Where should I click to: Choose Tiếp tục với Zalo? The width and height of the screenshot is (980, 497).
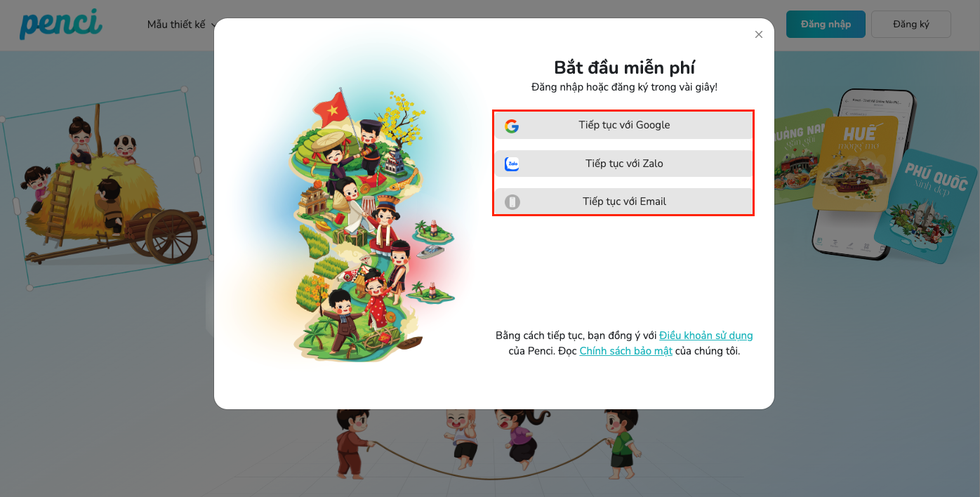tap(623, 164)
